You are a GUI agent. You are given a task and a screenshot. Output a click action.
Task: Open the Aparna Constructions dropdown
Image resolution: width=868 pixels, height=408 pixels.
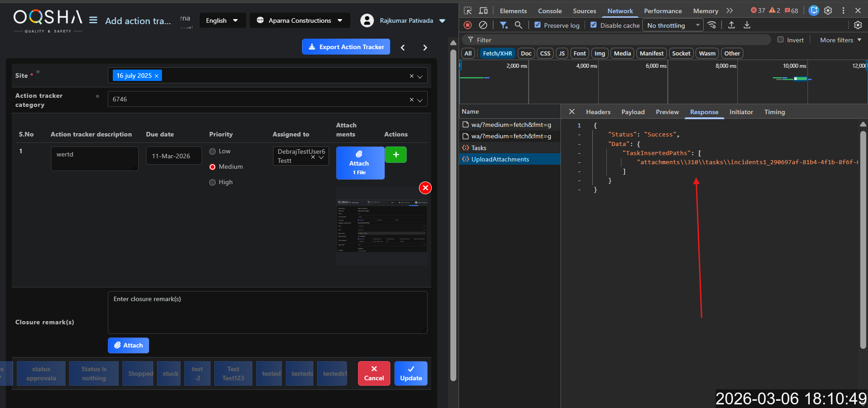[300, 20]
